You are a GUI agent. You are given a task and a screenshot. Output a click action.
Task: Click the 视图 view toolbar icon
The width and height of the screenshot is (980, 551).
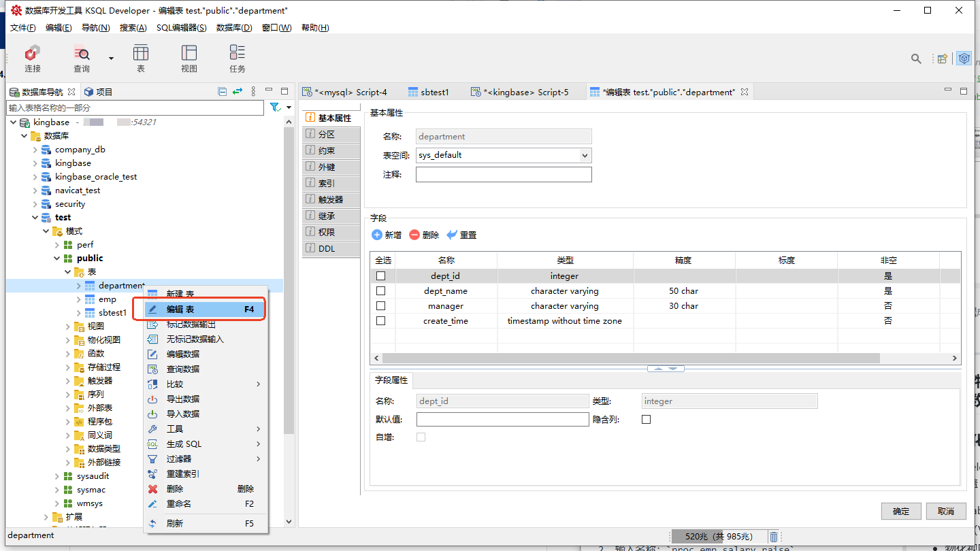coord(189,54)
